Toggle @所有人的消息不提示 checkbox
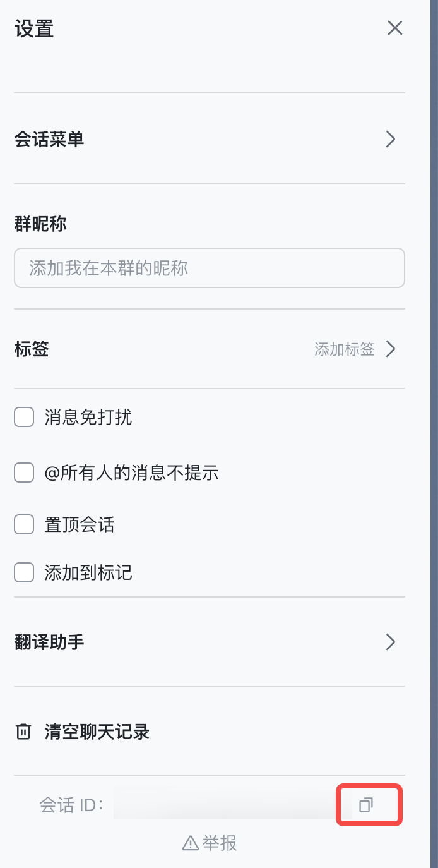The height and width of the screenshot is (868, 438). pyautogui.click(x=24, y=473)
